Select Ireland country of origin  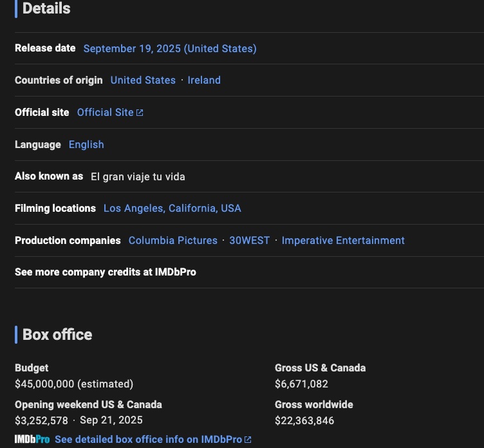[x=204, y=80]
